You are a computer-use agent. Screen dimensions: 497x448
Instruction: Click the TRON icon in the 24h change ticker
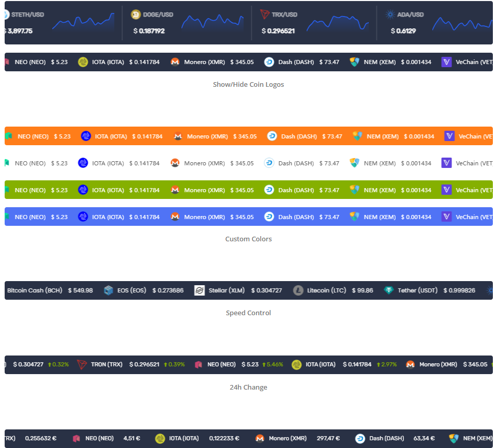(82, 364)
